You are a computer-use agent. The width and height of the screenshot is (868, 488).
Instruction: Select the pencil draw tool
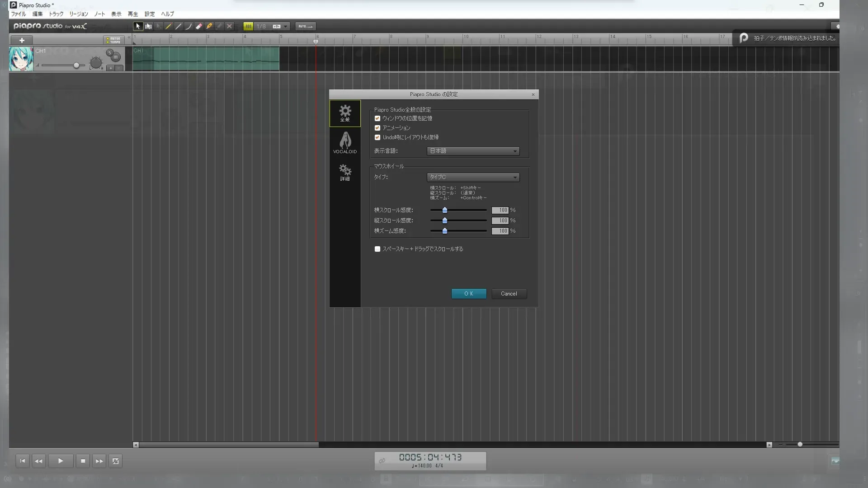(x=169, y=26)
